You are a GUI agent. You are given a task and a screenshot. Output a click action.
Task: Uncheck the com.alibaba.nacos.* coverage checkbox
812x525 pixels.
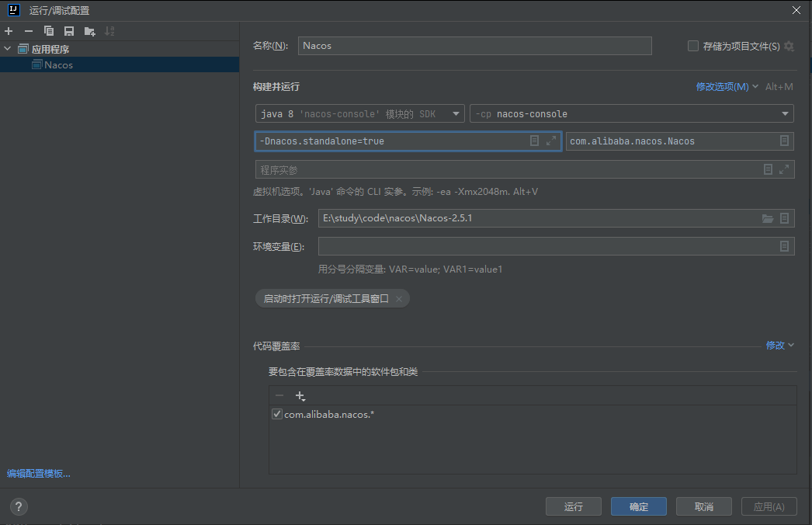(x=277, y=414)
